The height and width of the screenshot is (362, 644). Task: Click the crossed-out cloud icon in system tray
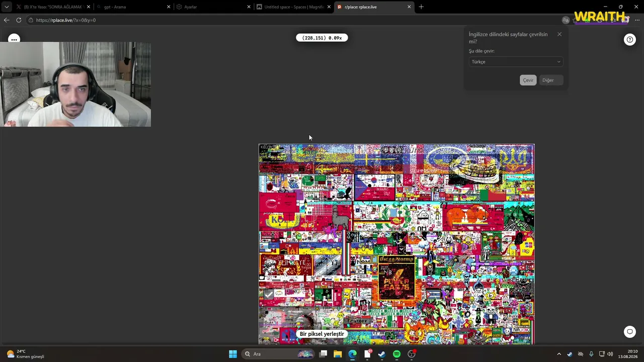point(581,354)
